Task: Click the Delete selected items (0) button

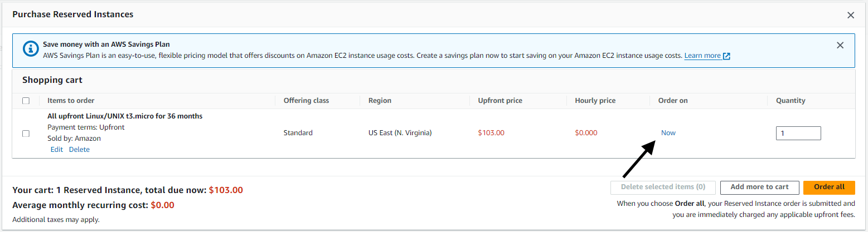Action: click(663, 187)
